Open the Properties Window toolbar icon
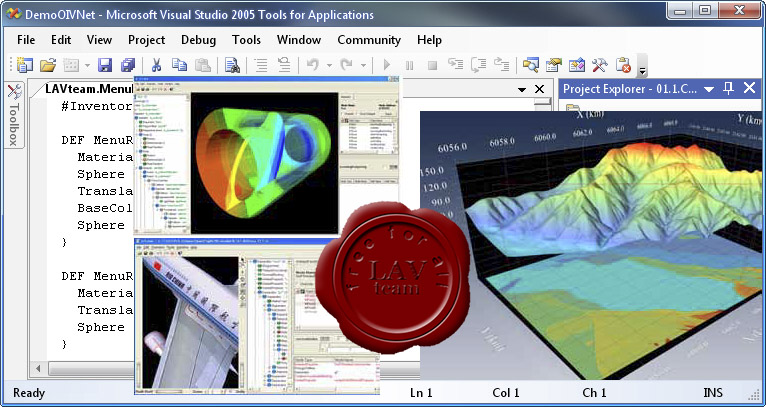 (553, 64)
